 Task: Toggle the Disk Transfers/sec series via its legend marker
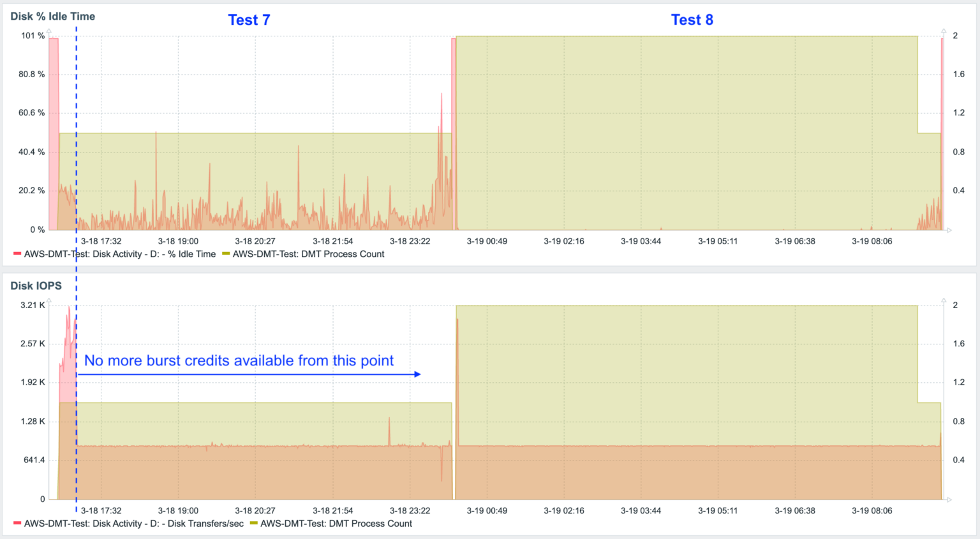pos(16,523)
